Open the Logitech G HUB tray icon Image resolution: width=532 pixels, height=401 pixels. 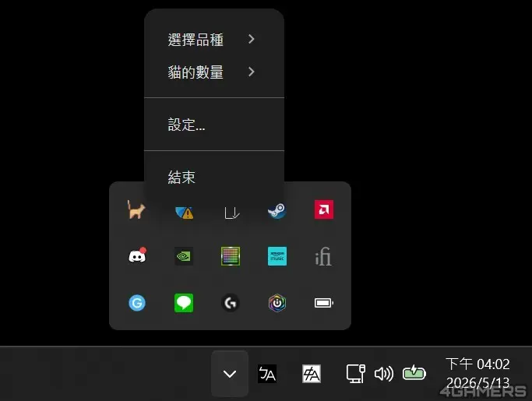pos(231,303)
